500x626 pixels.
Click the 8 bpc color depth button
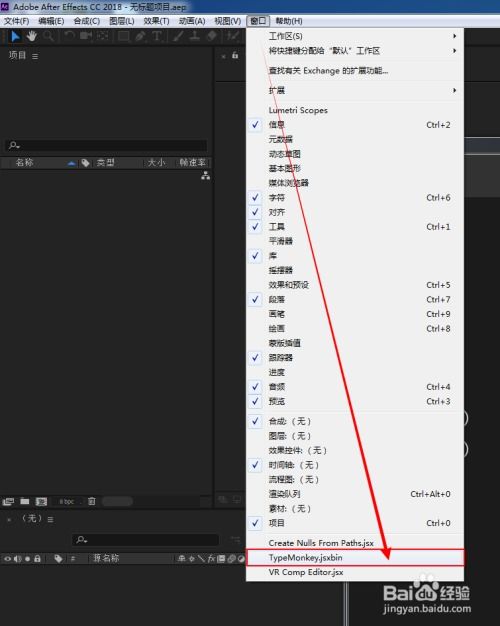(x=67, y=501)
